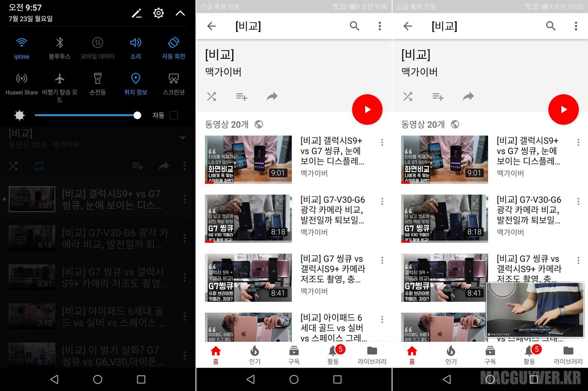Check the auto brightness (자동) checkbox
The width and height of the screenshot is (588, 391).
[x=174, y=115]
